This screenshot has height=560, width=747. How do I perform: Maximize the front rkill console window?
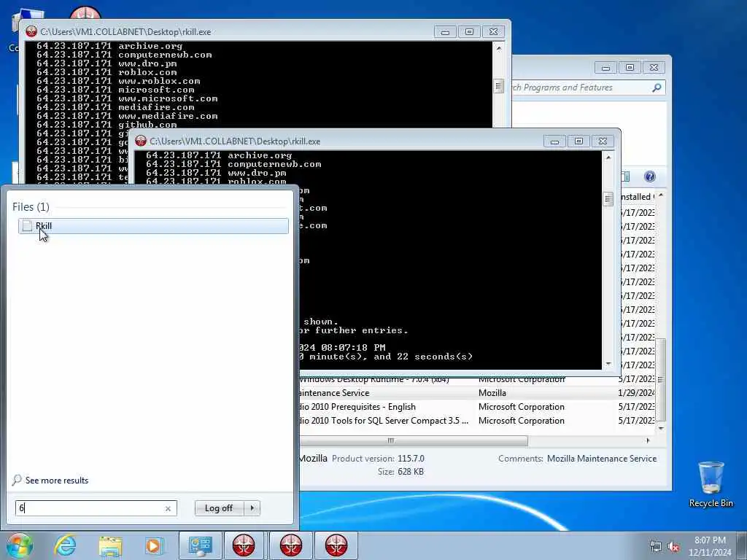[578, 141]
